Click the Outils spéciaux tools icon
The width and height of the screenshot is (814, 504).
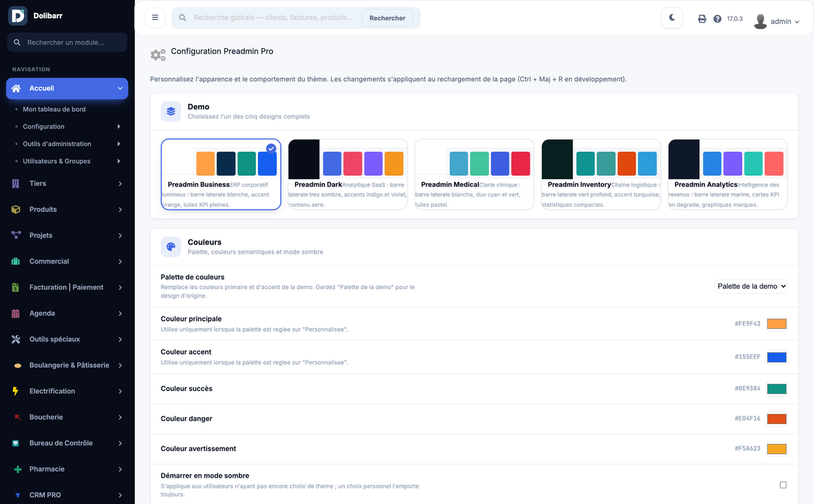16,339
